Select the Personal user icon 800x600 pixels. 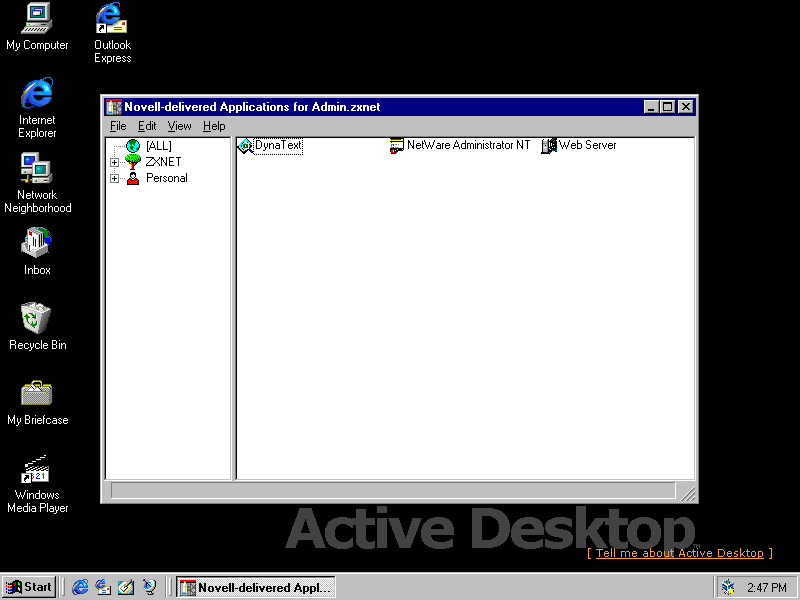coord(133,178)
